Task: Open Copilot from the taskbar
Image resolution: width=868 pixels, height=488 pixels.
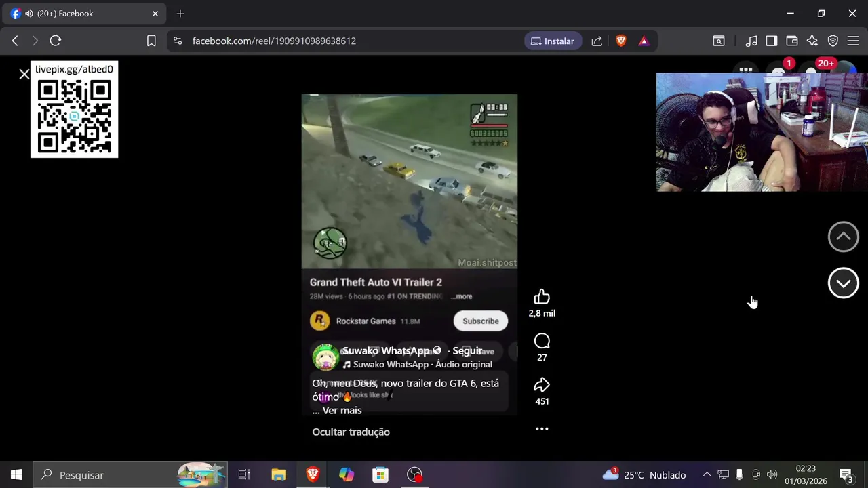Action: click(x=347, y=475)
